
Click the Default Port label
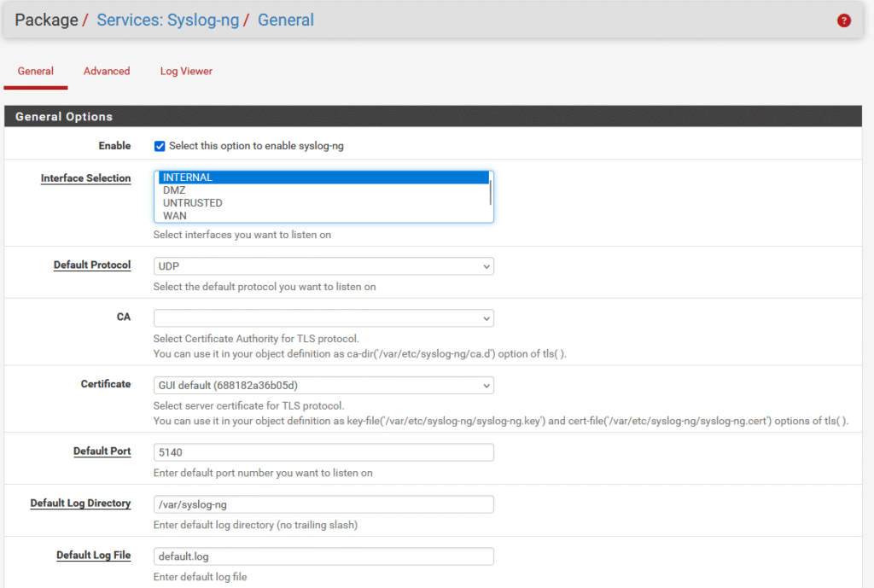click(x=102, y=451)
